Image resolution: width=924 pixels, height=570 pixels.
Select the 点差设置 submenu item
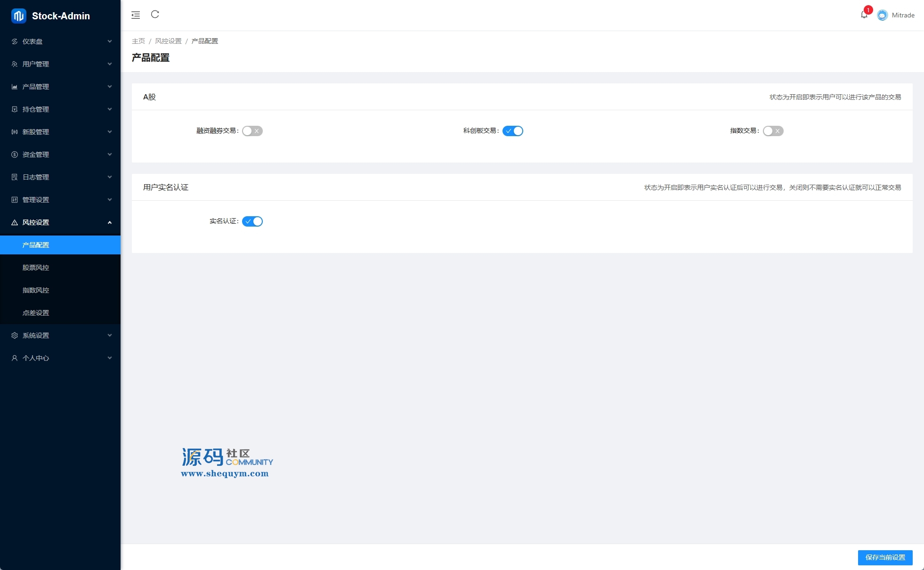(36, 313)
